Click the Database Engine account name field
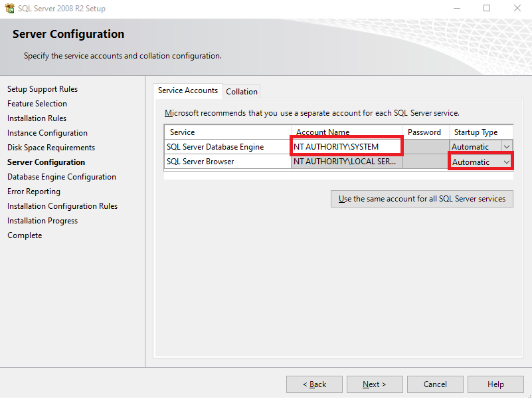 347,147
